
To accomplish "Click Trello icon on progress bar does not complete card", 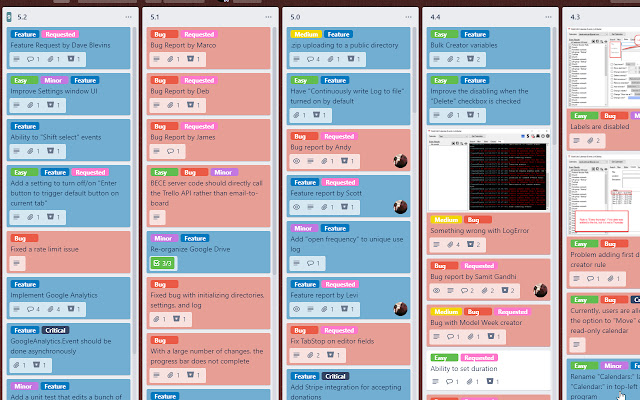I will (191, 375).
